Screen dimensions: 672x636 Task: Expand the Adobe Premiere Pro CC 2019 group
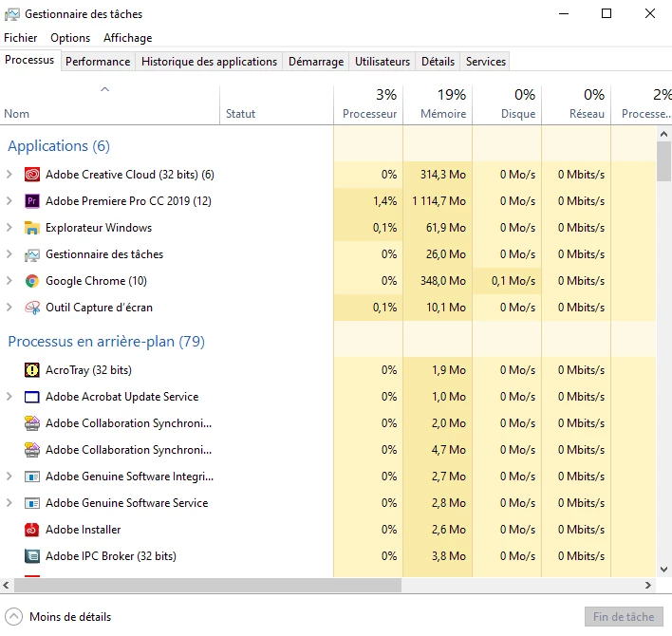pos(9,201)
